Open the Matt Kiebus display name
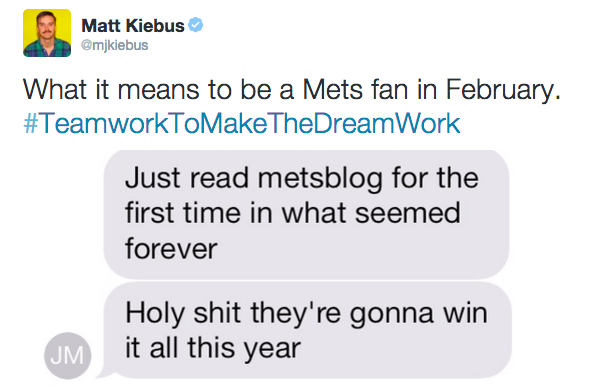 click(133, 26)
